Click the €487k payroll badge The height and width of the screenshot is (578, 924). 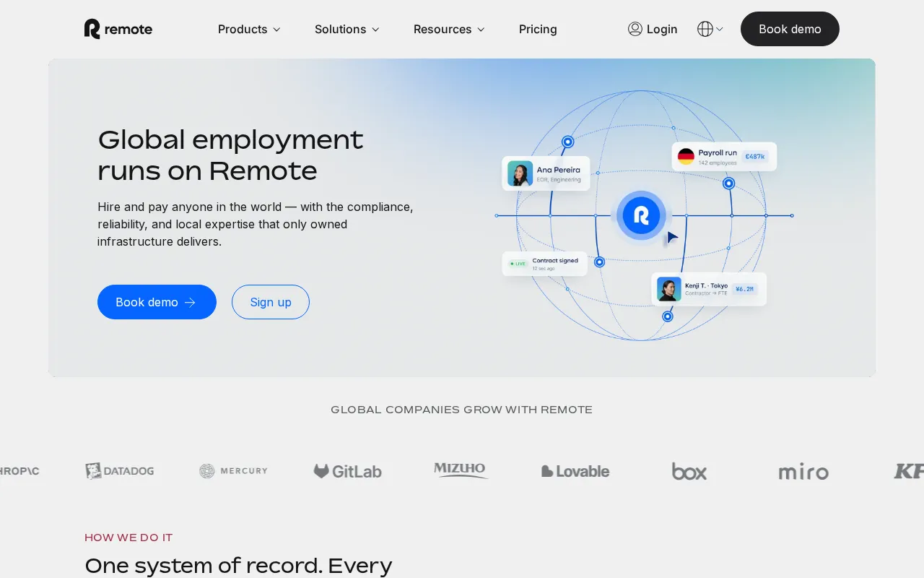(755, 156)
